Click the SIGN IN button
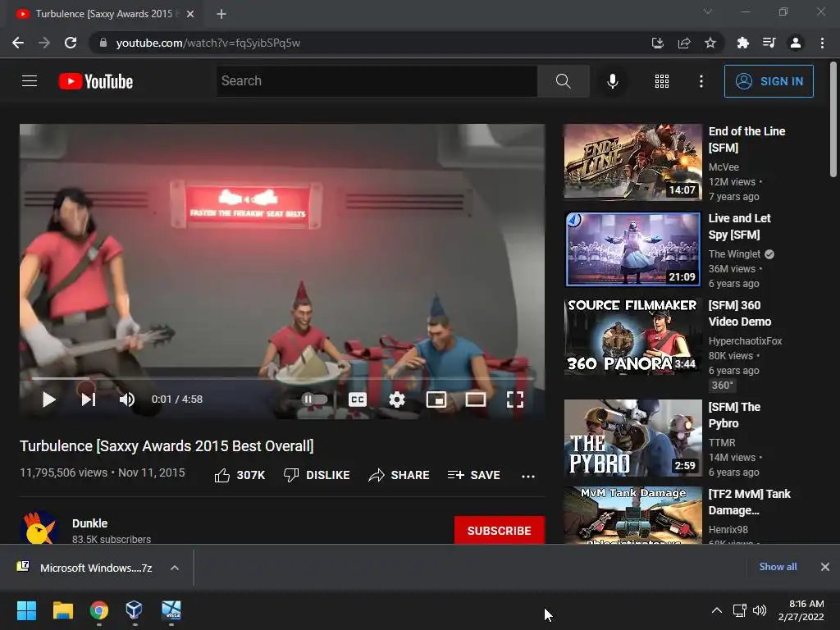The width and height of the screenshot is (840, 630). tap(768, 81)
